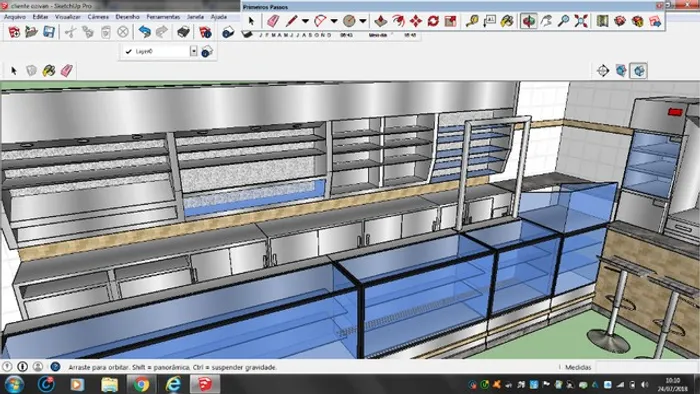This screenshot has height=394, width=700.
Task: Click the Save floppy disk icon
Action: tap(49, 32)
